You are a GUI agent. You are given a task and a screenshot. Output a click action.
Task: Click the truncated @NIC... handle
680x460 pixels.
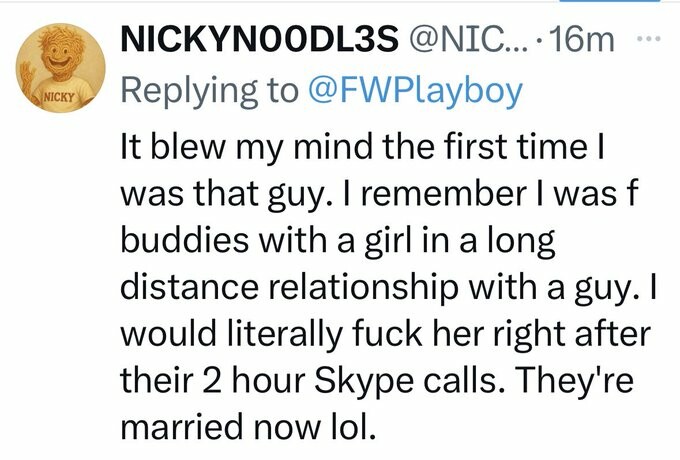point(466,42)
